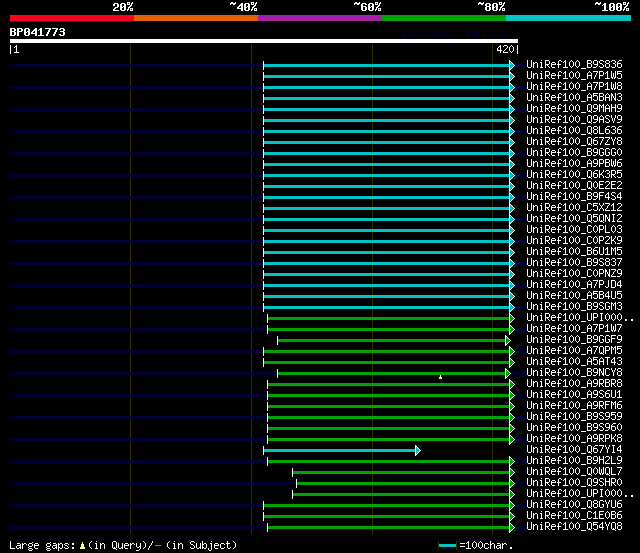Select the UniRef100_A9PBW6 label

574,164
